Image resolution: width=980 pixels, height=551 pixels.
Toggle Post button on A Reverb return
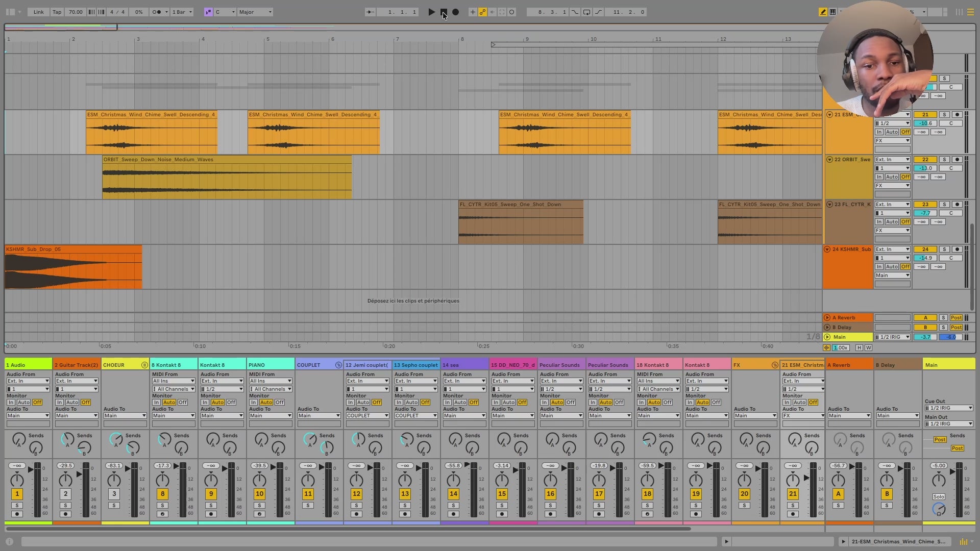tap(956, 318)
